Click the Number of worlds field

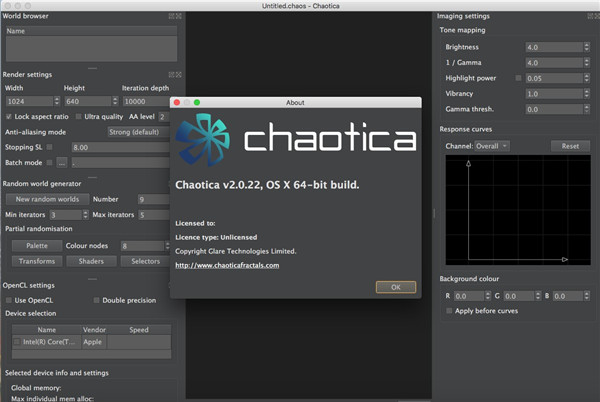153,199
